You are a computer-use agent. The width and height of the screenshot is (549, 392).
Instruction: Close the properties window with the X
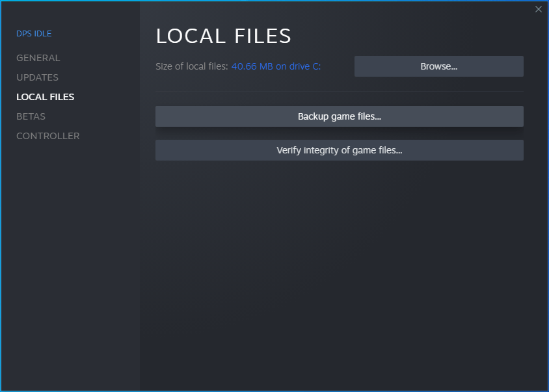click(538, 9)
